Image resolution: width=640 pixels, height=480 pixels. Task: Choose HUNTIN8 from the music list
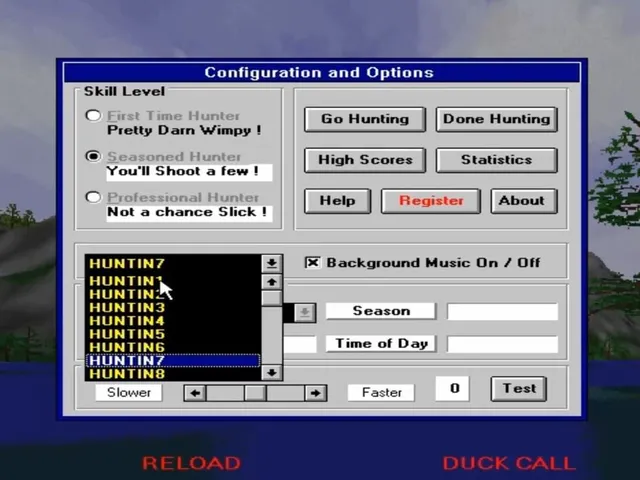tap(173, 373)
